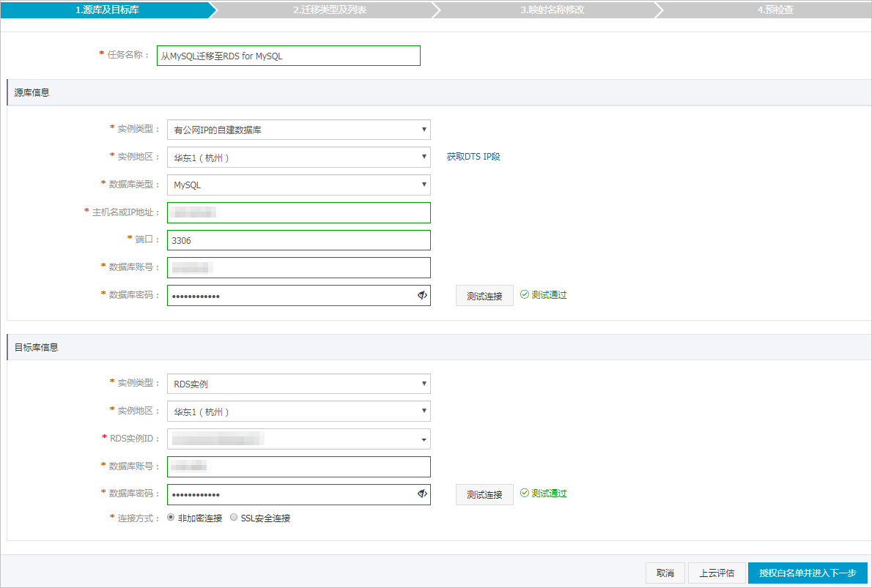Click target database 测试连接 button
The height and width of the screenshot is (588, 872).
pos(484,494)
